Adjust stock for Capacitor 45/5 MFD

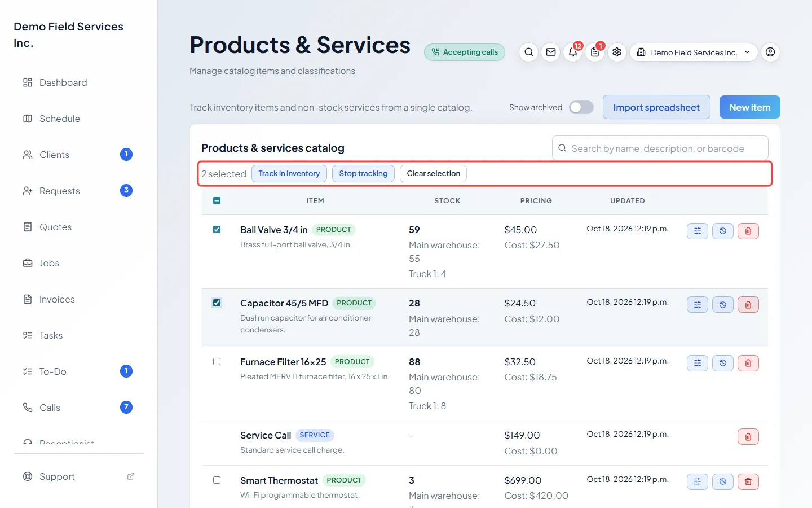pyautogui.click(x=698, y=305)
